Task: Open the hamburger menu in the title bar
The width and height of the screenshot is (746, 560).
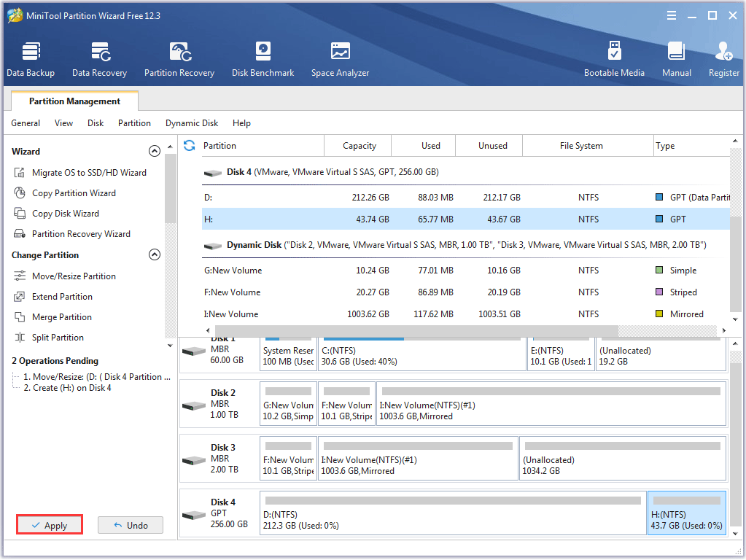Action: (x=672, y=15)
